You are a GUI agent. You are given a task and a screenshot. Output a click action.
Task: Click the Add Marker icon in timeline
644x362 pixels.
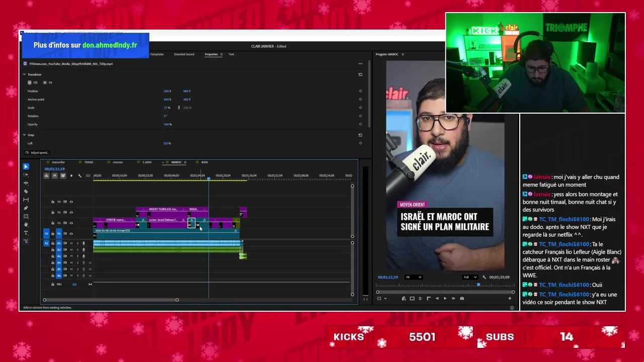pyautogui.click(x=71, y=175)
